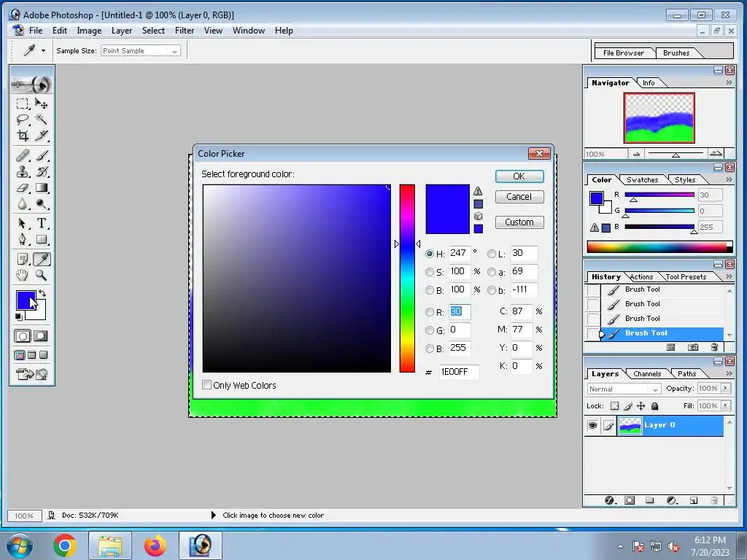The width and height of the screenshot is (747, 560).
Task: Expand the Navigator palette options menu
Action: 729,82
